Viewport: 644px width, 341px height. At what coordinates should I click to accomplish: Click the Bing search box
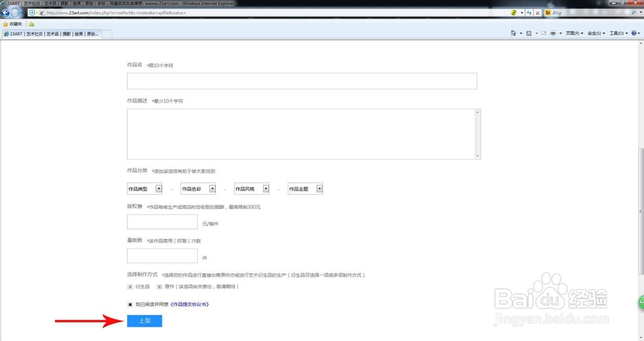point(590,13)
